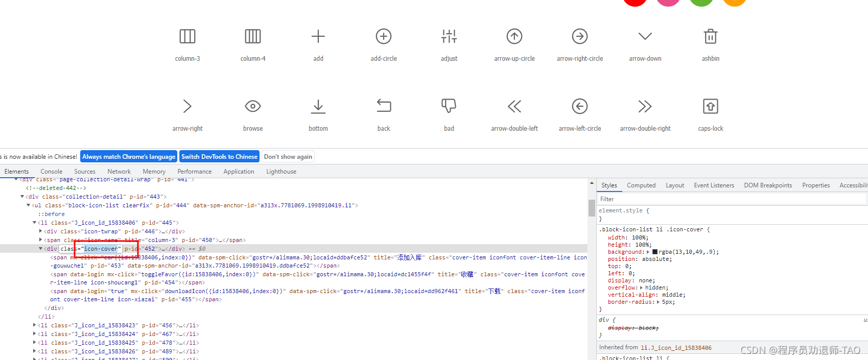Select the Styles pane tab
The width and height of the screenshot is (868, 360).
coord(609,185)
